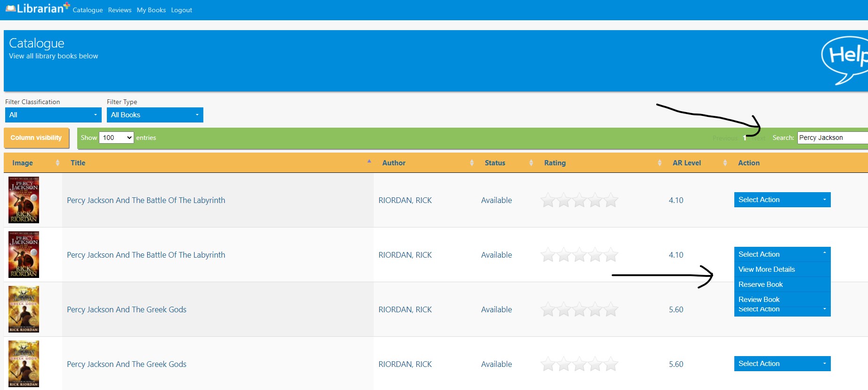
Task: Open the Catalogue navigation link
Action: coord(88,10)
